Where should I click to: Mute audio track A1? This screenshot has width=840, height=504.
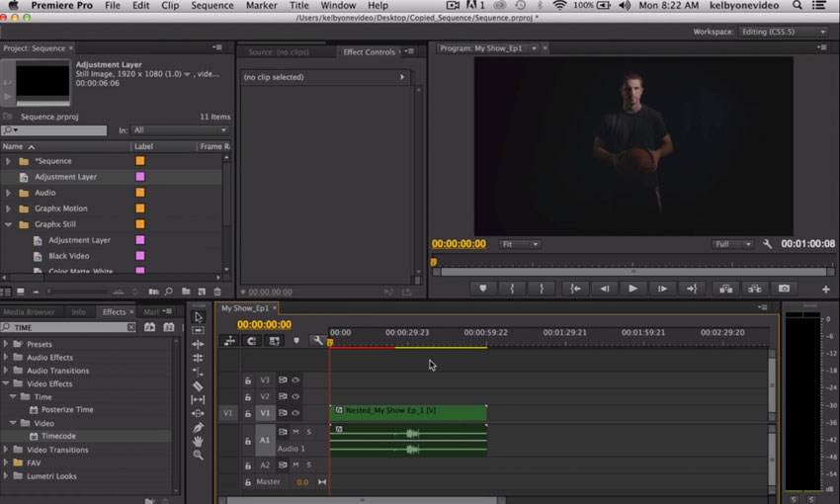[x=295, y=432]
